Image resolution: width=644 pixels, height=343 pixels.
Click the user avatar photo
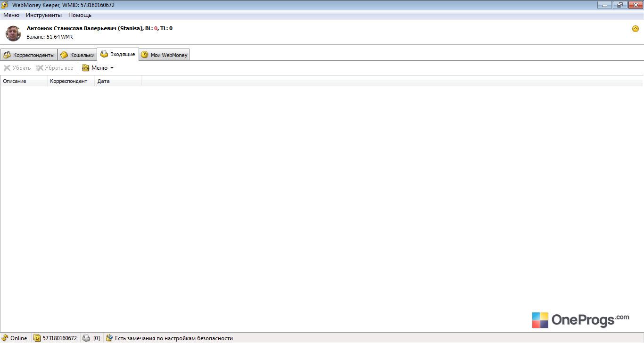point(13,33)
